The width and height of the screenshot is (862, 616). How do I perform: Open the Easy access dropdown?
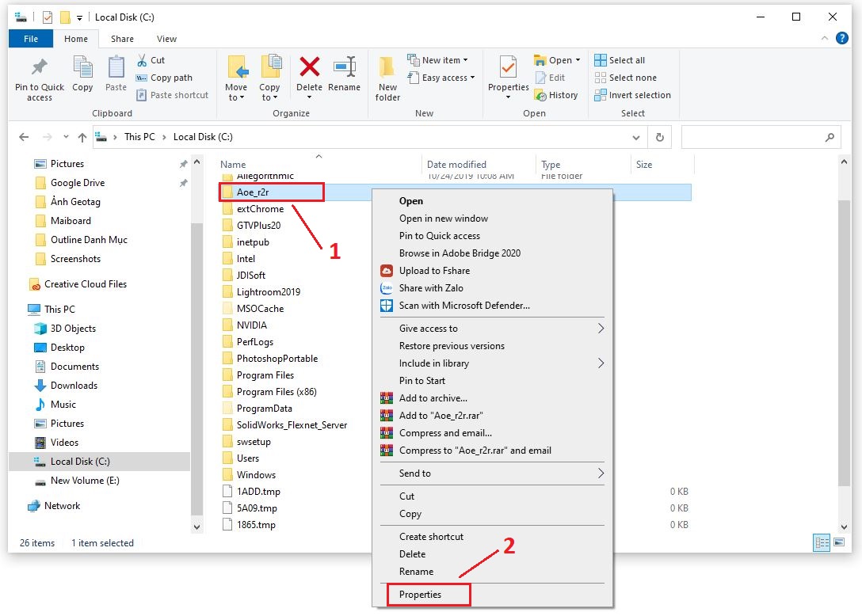pos(442,78)
